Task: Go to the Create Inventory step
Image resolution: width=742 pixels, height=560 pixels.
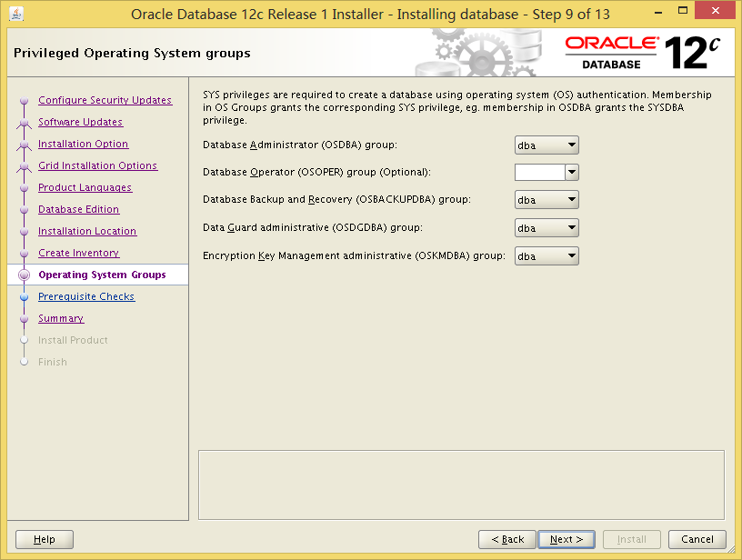Action: point(78,253)
